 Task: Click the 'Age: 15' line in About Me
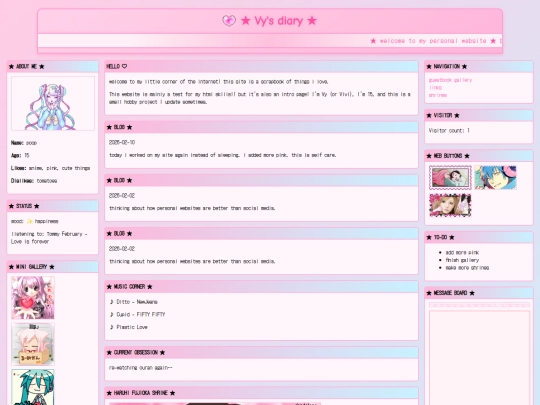click(x=20, y=155)
